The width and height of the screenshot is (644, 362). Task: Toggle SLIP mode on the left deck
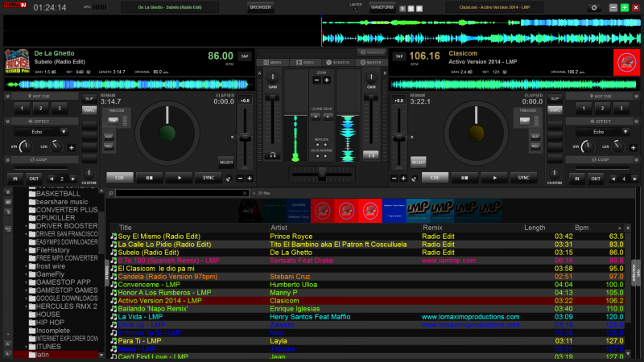coord(89,99)
